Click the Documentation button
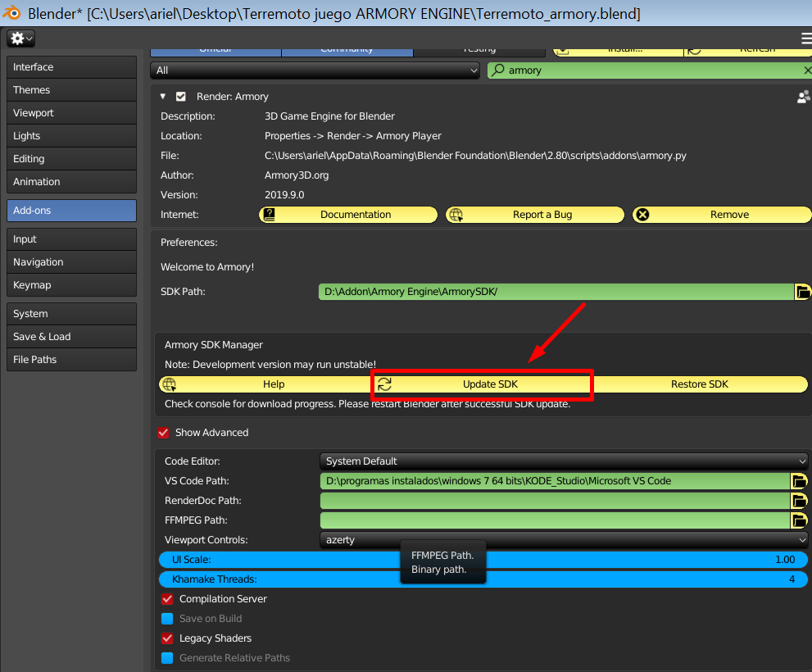The height and width of the screenshot is (672, 812). coord(348,215)
